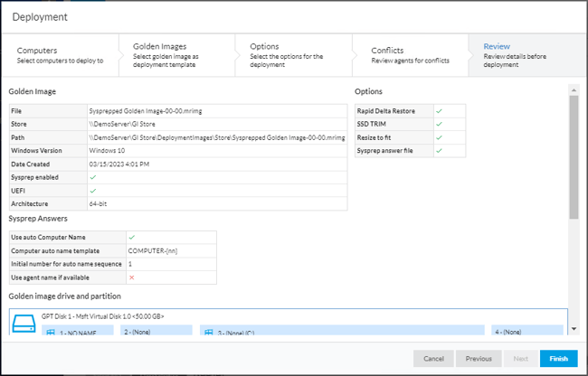This screenshot has width=588, height=376.
Task: Click the red X beside Use agent name
Action: pyautogui.click(x=132, y=277)
